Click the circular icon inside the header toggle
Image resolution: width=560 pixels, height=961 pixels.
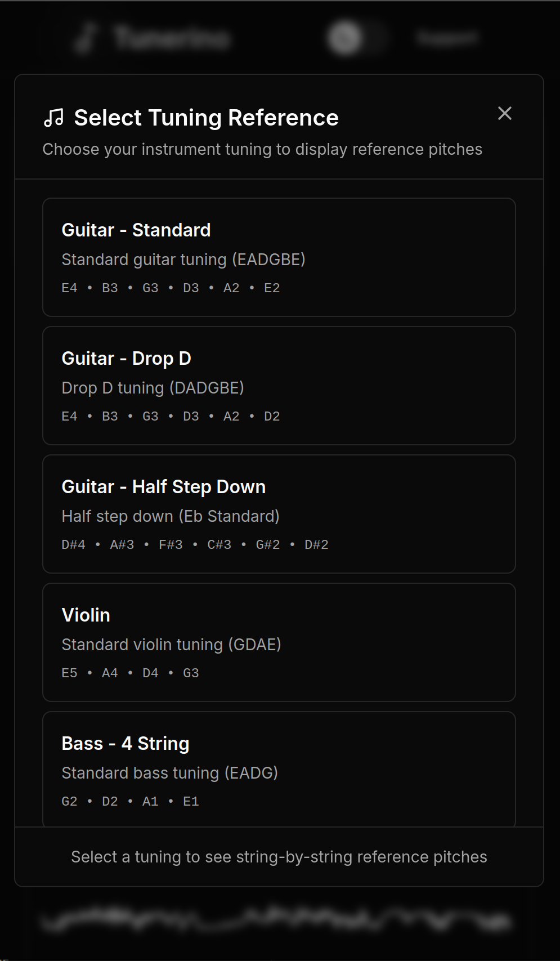coord(344,37)
